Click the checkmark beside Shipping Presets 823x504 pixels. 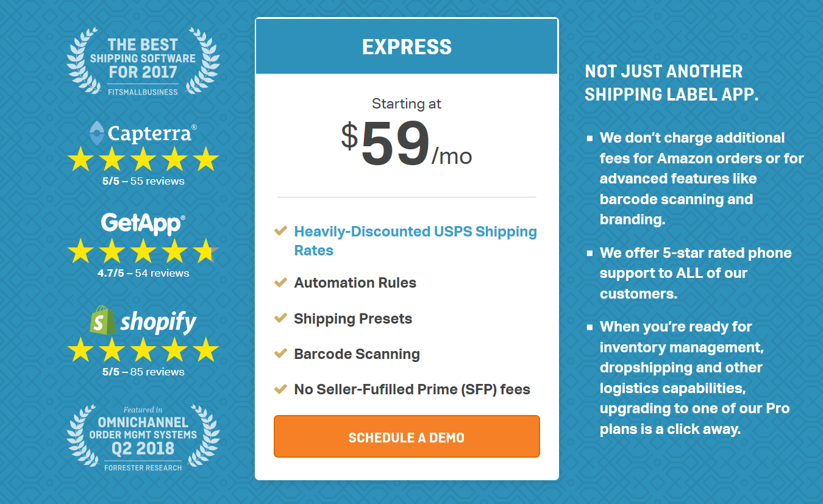coord(280,318)
